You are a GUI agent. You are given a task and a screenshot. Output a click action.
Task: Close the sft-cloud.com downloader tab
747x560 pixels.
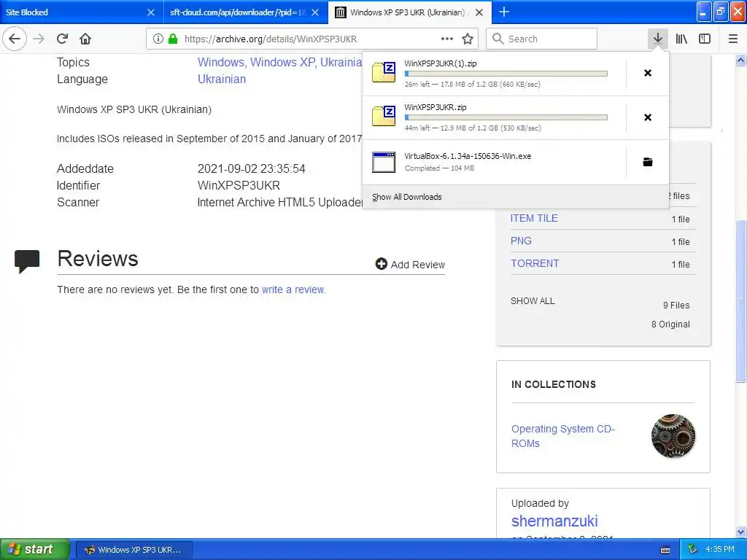pyautogui.click(x=315, y=12)
